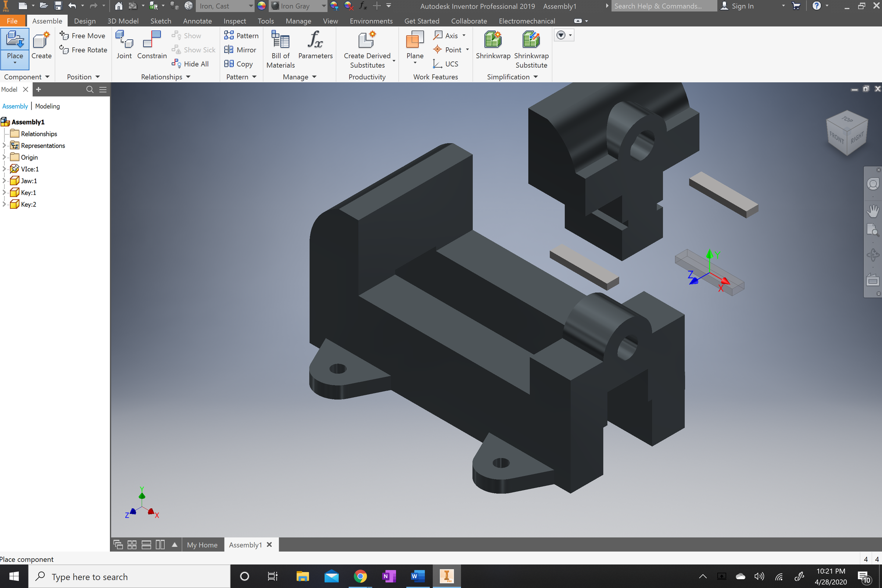Select the Joint tool
882x588 pixels.
pos(124,44)
